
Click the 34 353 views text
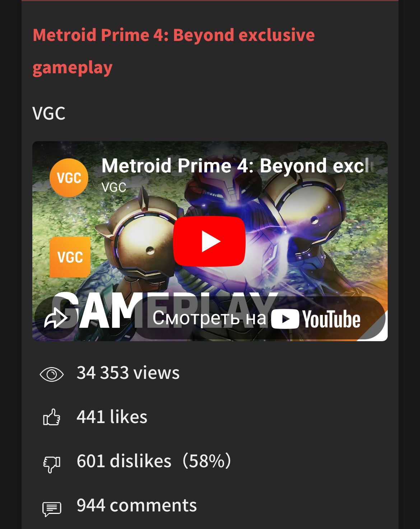pyautogui.click(x=128, y=373)
